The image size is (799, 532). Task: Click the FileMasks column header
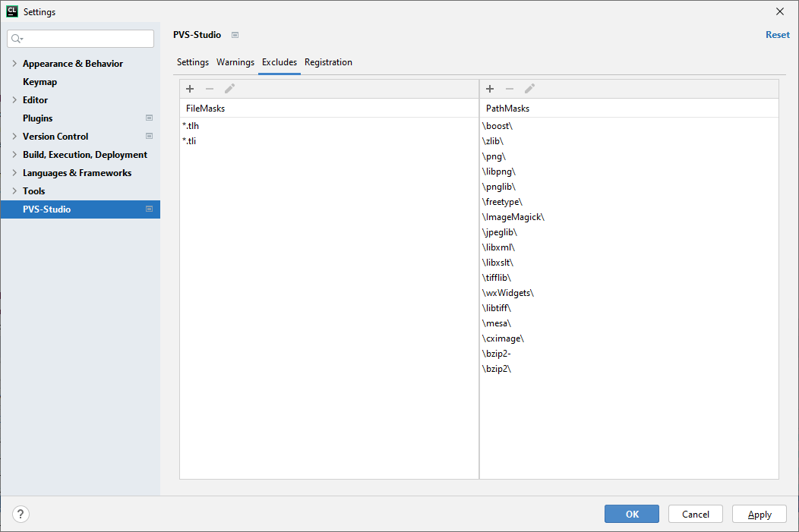(x=329, y=109)
